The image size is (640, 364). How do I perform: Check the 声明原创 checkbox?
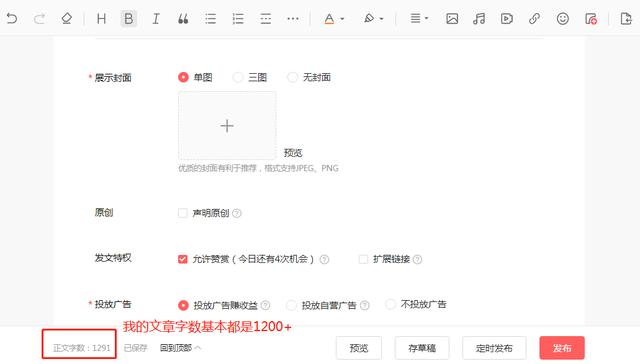click(x=182, y=213)
